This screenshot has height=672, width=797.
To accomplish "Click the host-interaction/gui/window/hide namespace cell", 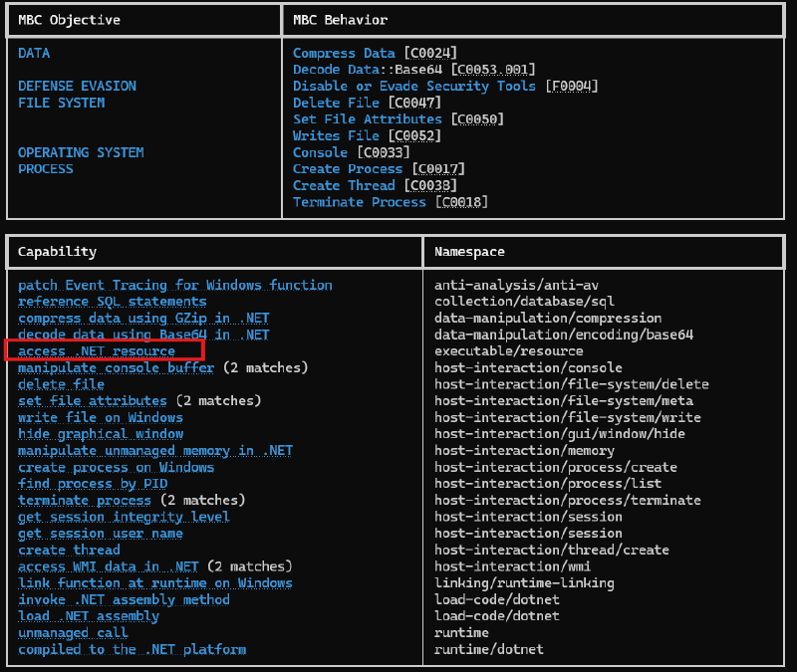I will [x=560, y=434].
